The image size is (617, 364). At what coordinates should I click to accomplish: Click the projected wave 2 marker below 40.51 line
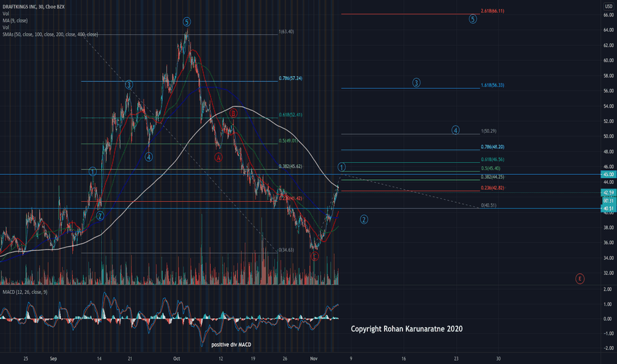[x=364, y=219]
